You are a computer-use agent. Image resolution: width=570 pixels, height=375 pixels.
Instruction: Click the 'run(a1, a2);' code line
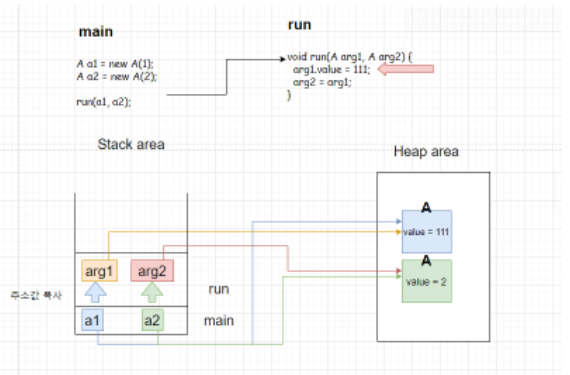(104, 102)
